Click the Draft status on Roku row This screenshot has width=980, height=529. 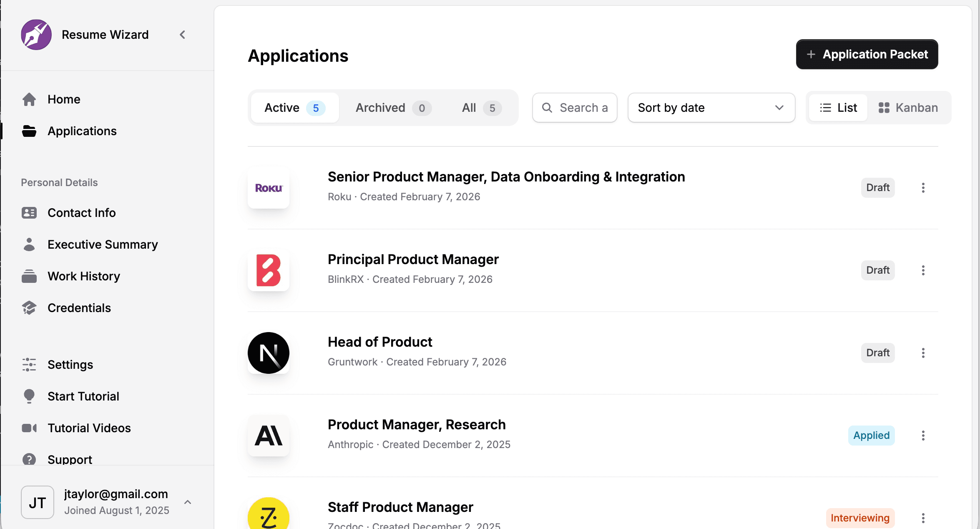(878, 188)
